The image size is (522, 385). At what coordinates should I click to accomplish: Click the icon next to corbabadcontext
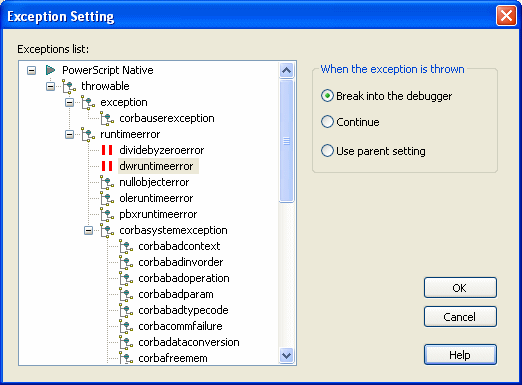[x=126, y=246]
